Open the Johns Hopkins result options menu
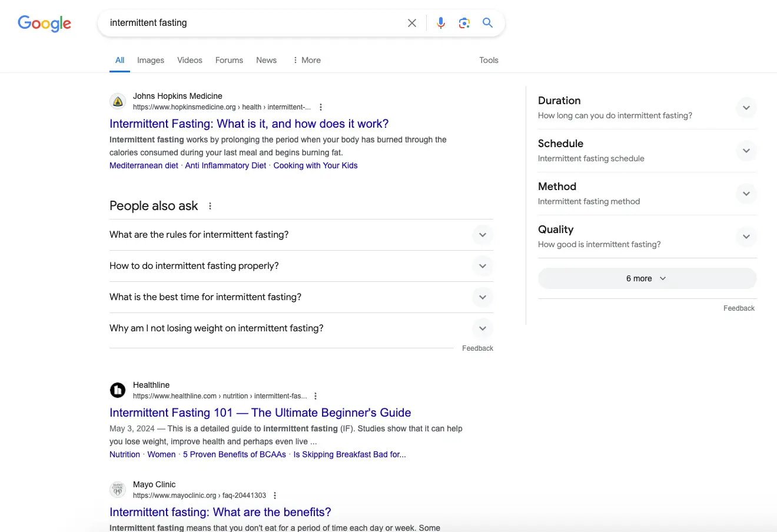 (321, 107)
